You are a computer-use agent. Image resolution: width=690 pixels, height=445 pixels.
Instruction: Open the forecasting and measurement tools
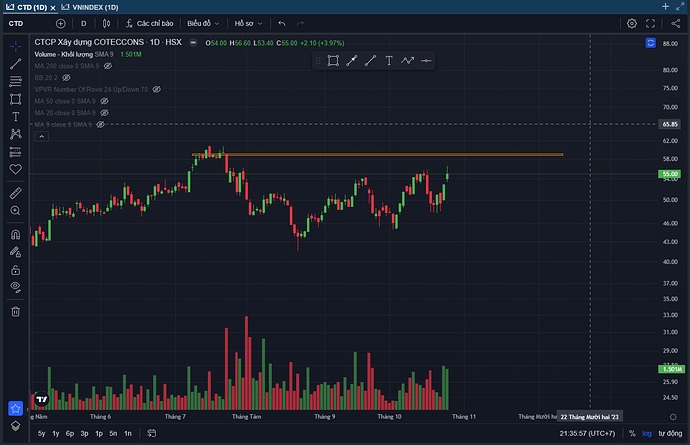point(15,152)
